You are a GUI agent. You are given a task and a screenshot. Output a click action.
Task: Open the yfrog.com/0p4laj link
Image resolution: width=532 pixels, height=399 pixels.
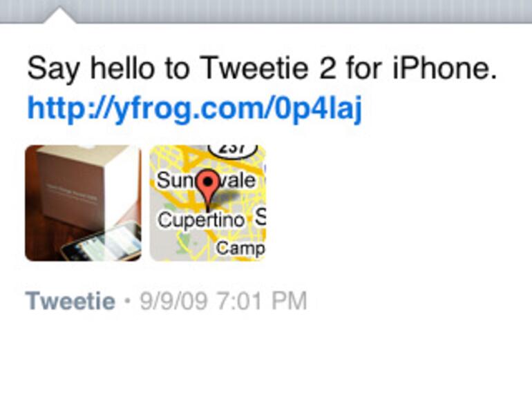point(194,108)
